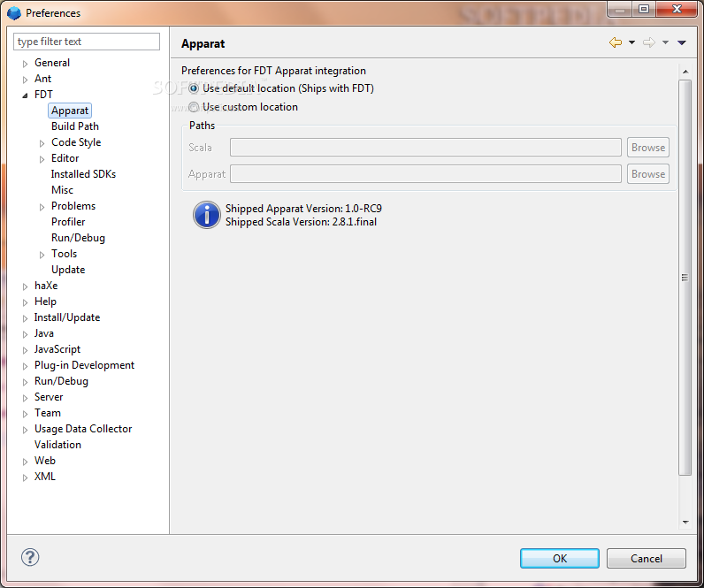Open the forward history dropdown arrow

[665, 42]
